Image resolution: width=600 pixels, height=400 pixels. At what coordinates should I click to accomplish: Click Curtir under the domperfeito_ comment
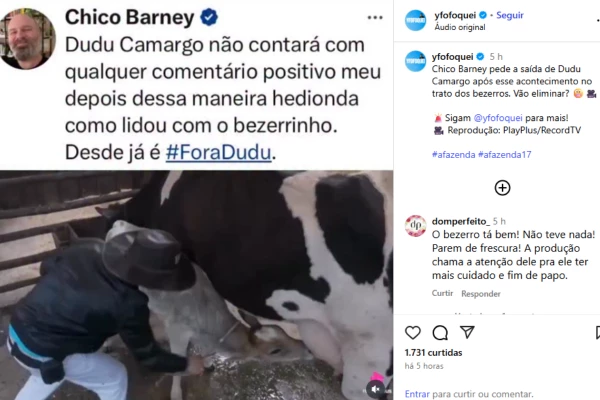tap(442, 293)
